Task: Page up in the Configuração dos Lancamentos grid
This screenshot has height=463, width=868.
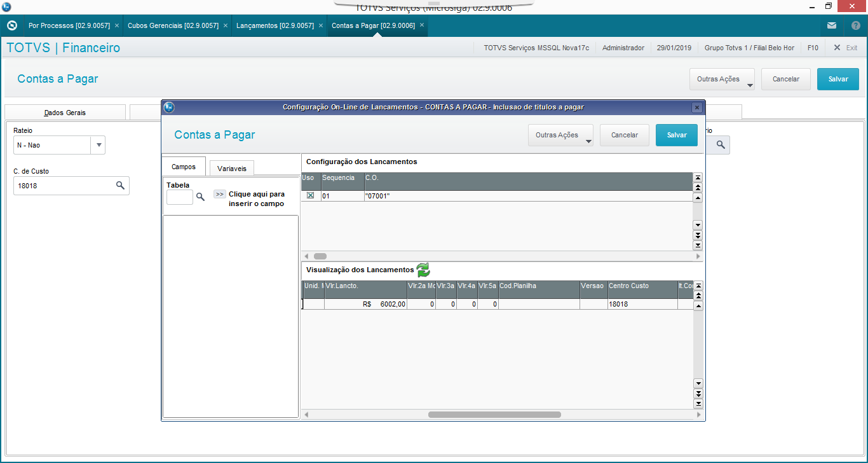Action: 698,188
